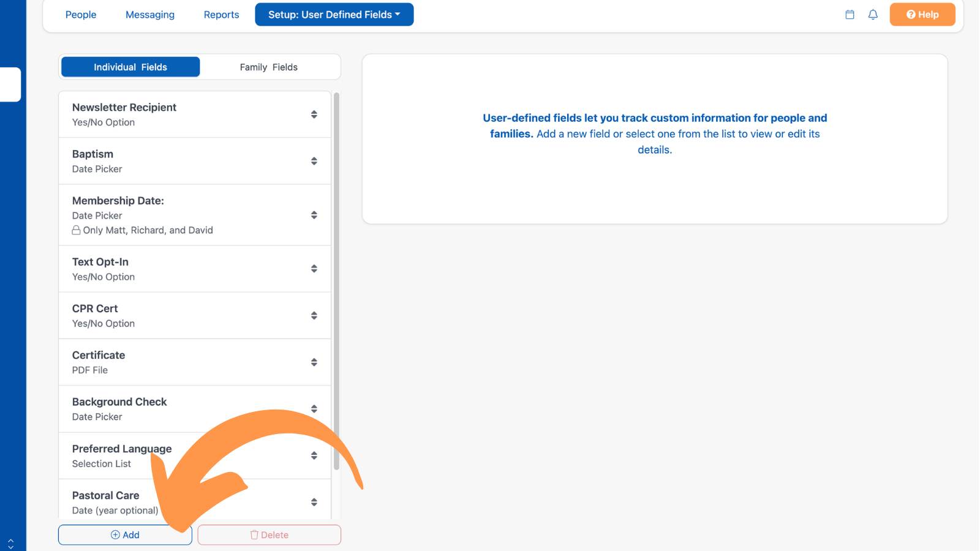Select the Membership Date field
This screenshot has height=551, width=980.
[195, 215]
